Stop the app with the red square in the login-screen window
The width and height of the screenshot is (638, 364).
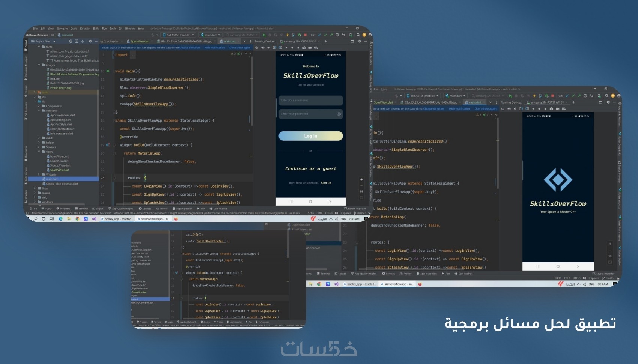[x=305, y=35]
